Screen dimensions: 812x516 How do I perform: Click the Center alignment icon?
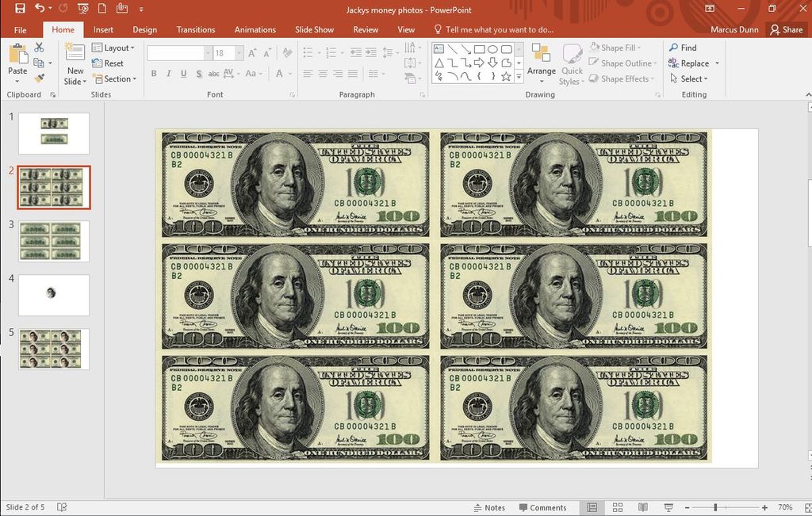tap(323, 74)
